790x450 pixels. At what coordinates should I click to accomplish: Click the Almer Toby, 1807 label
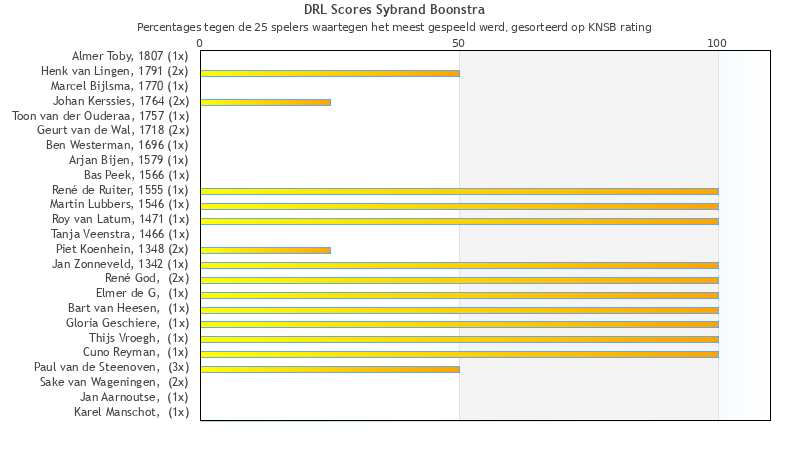[x=129, y=56]
